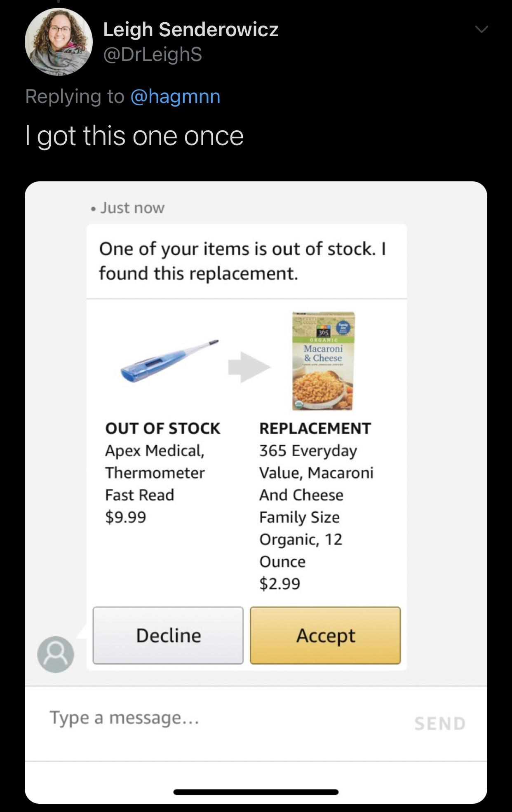The height and width of the screenshot is (812, 512).
Task: Click the gray replacement arrow icon
Action: point(249,367)
